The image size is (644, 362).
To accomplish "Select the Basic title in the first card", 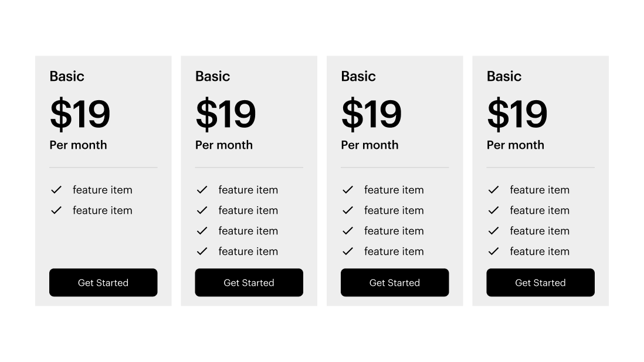I will 67,76.
